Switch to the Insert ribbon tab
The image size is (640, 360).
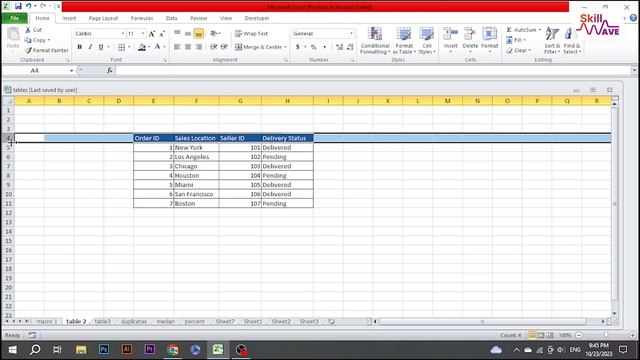(x=69, y=18)
